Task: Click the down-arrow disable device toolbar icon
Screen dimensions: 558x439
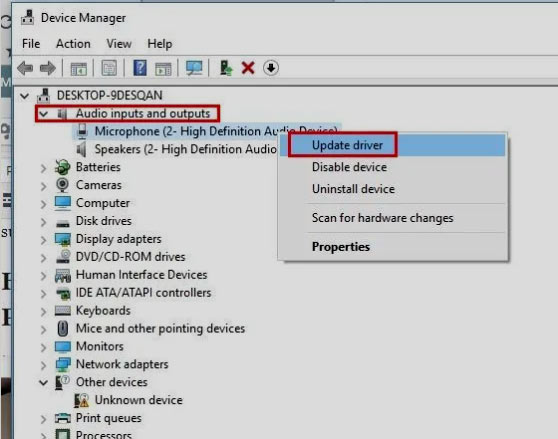Action: click(x=271, y=68)
